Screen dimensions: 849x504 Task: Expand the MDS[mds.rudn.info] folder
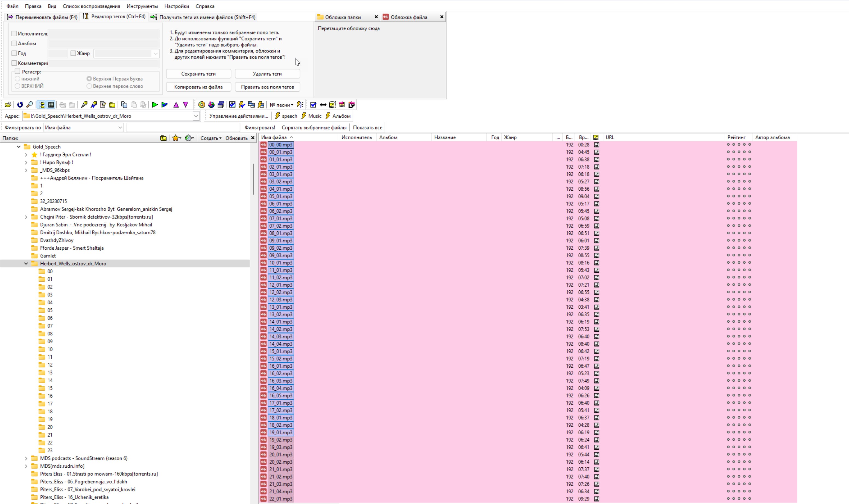coord(26,466)
